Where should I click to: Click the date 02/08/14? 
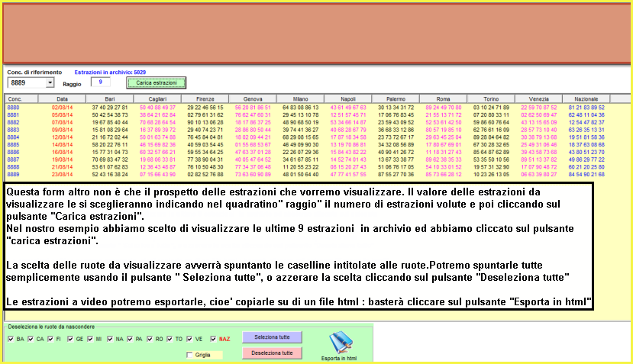62,108
